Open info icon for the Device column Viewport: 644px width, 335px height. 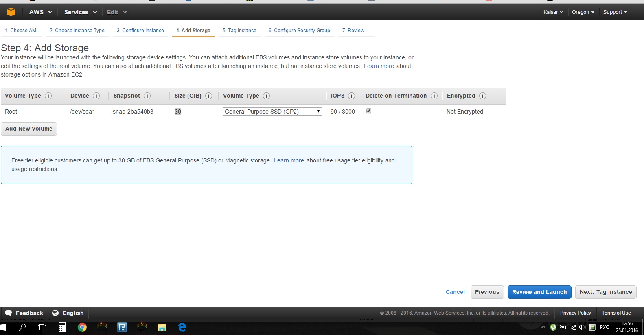coord(96,96)
